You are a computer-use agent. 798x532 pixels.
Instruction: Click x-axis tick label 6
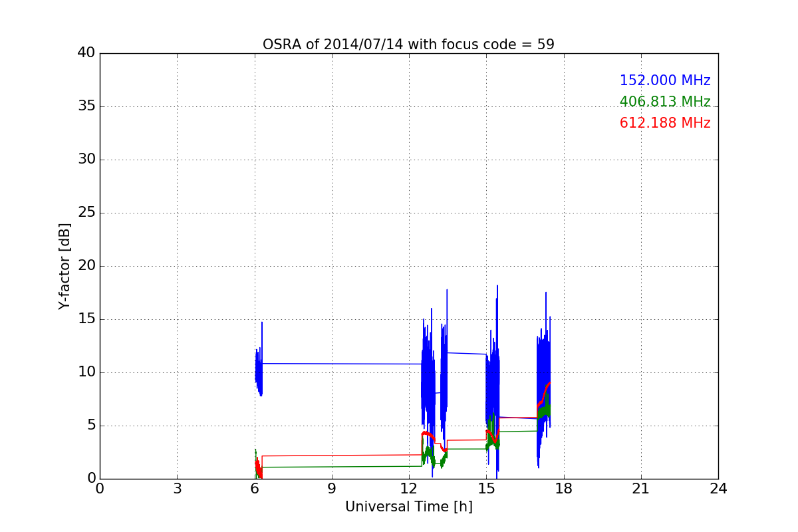pyautogui.click(x=254, y=489)
